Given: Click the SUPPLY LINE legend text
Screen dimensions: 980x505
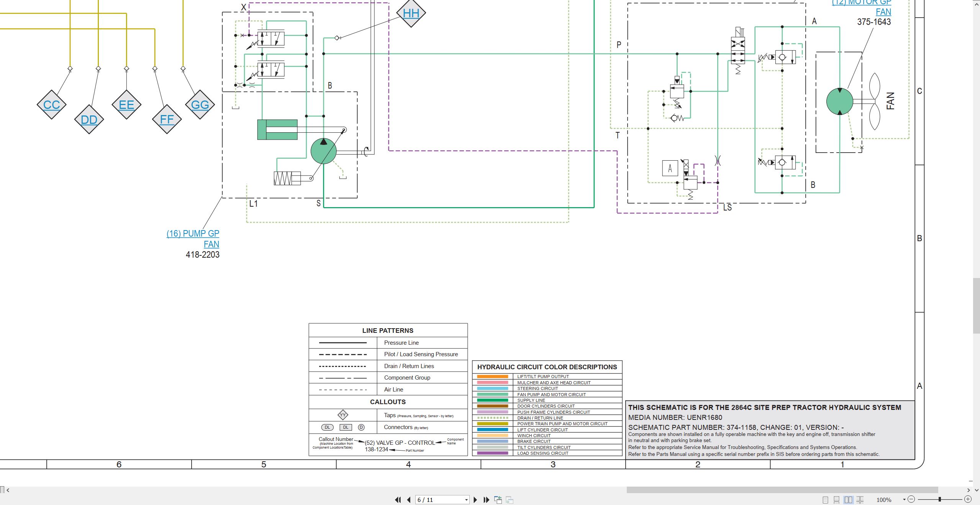Looking at the screenshot, I should coord(531,400).
